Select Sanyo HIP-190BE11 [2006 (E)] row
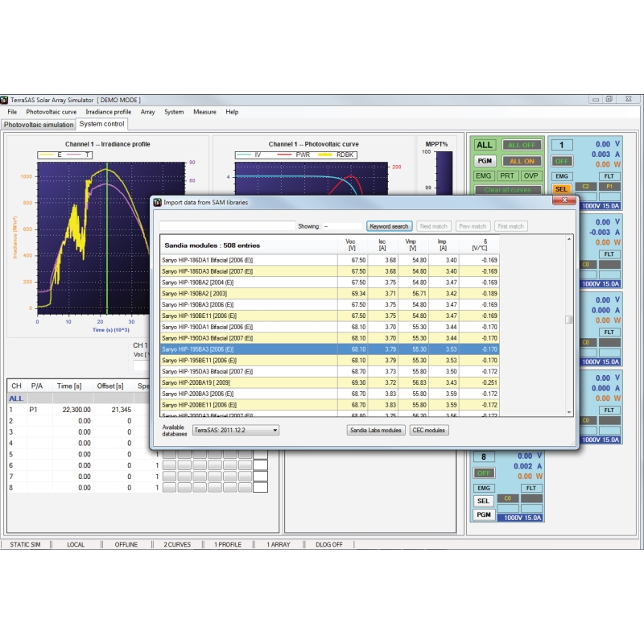Screen dimensions: 644x644 (329, 316)
